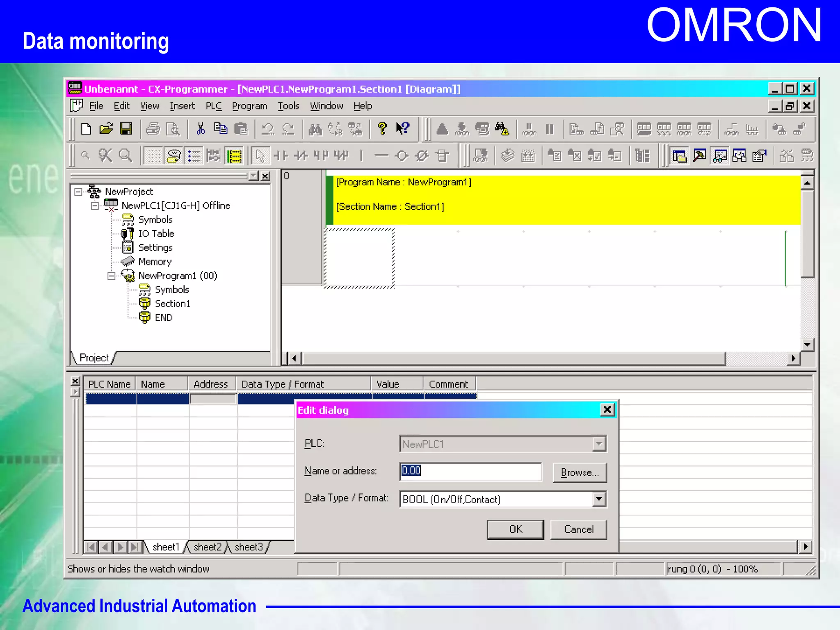The width and height of the screenshot is (840, 630).
Task: Open the Program menu
Action: point(249,106)
